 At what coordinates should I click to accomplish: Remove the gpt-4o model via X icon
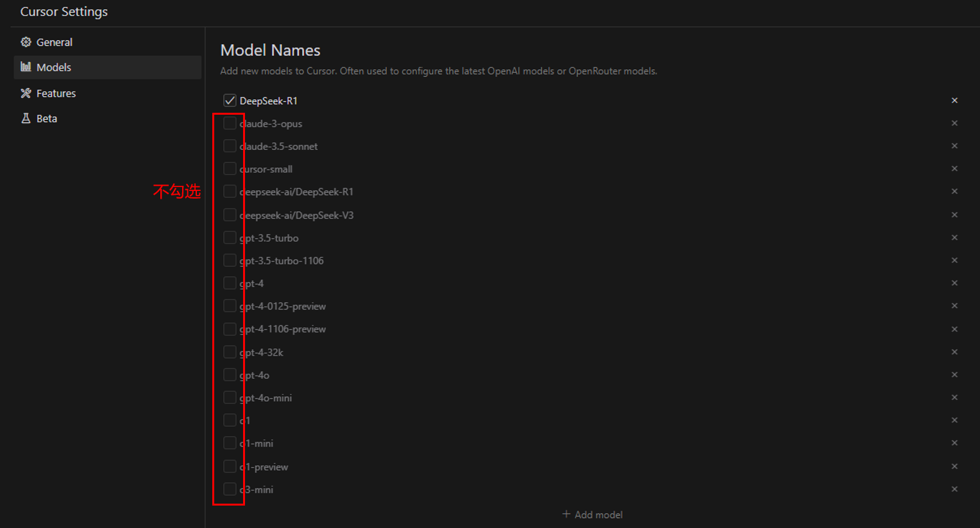(954, 375)
